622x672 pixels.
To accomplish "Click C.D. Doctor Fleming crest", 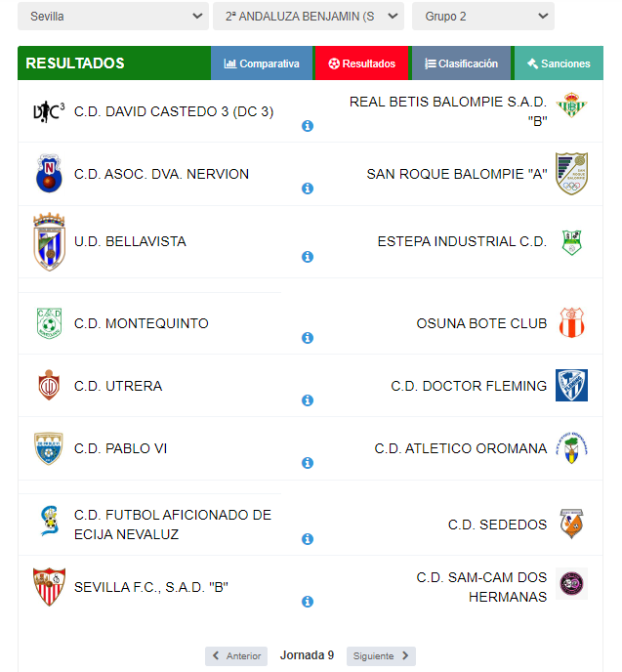I will click(x=570, y=386).
